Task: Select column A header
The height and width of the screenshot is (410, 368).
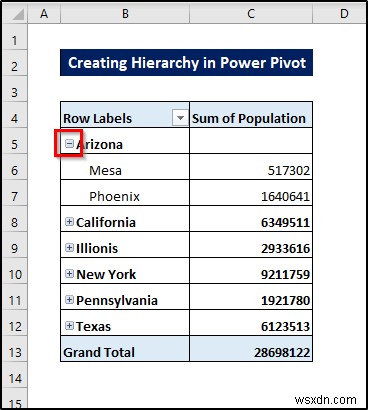Action: [x=44, y=14]
